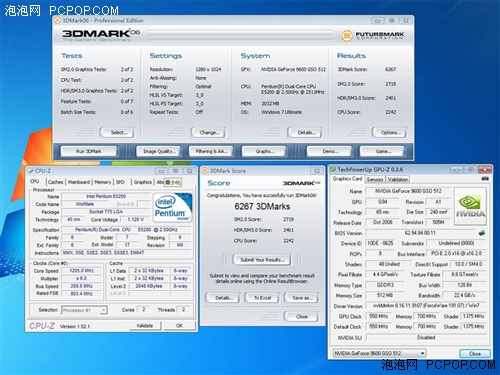Click Submit Your Results button
The image size is (500, 375).
262,260
